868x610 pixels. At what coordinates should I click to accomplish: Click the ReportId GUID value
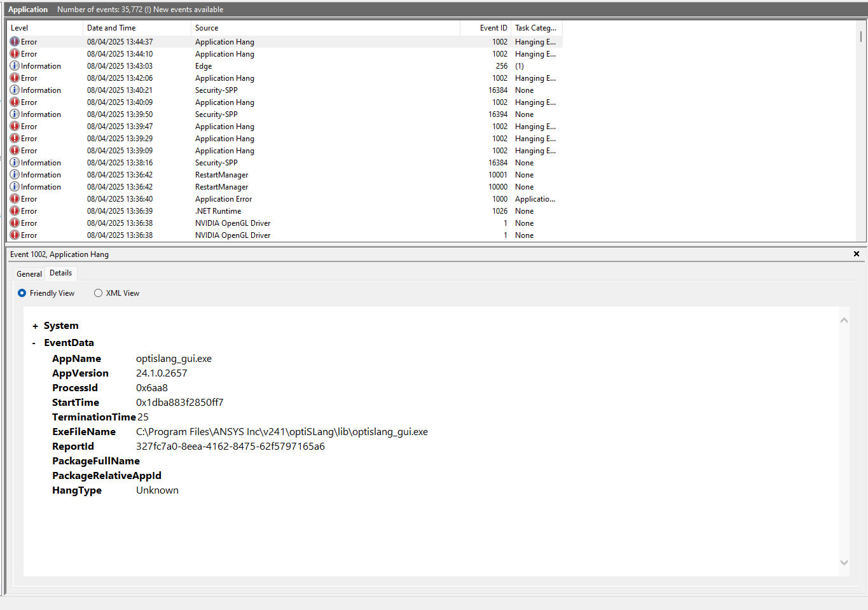[230, 447]
